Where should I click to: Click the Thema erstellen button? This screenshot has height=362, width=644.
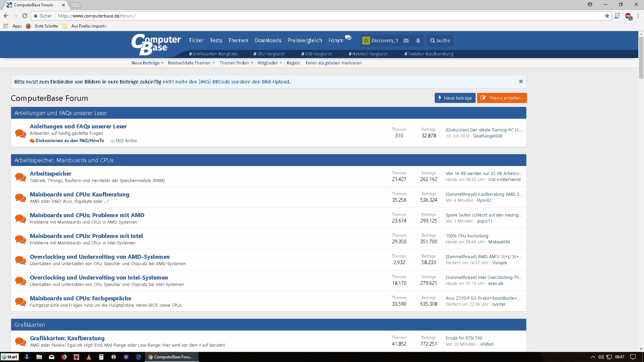(502, 98)
